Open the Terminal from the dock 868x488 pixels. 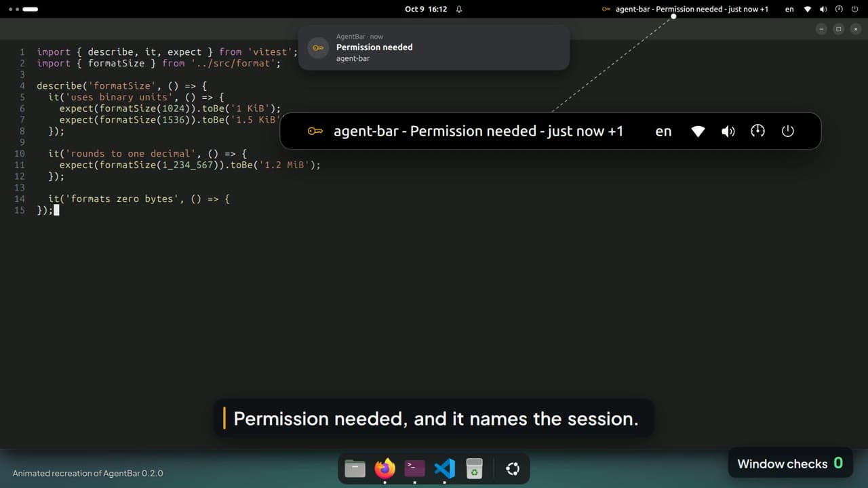[414, 468]
